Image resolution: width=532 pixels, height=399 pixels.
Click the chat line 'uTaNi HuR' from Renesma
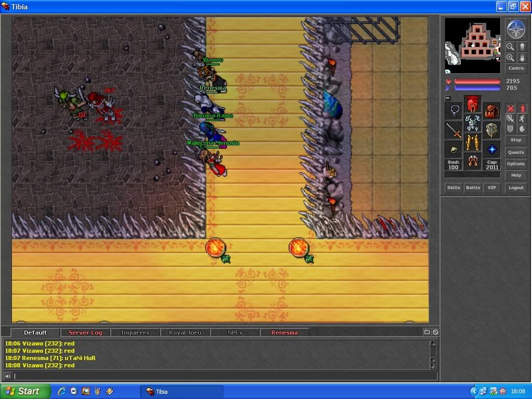pyautogui.click(x=50, y=358)
